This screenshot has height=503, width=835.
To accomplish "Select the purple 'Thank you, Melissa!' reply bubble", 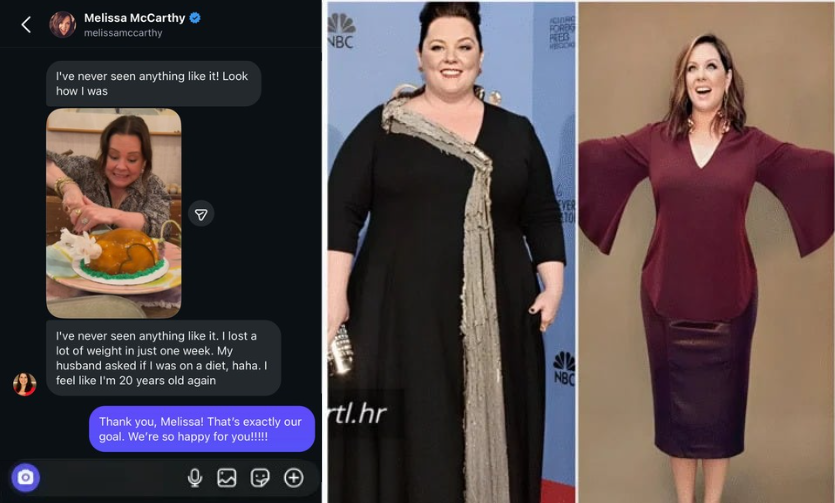I will [202, 429].
